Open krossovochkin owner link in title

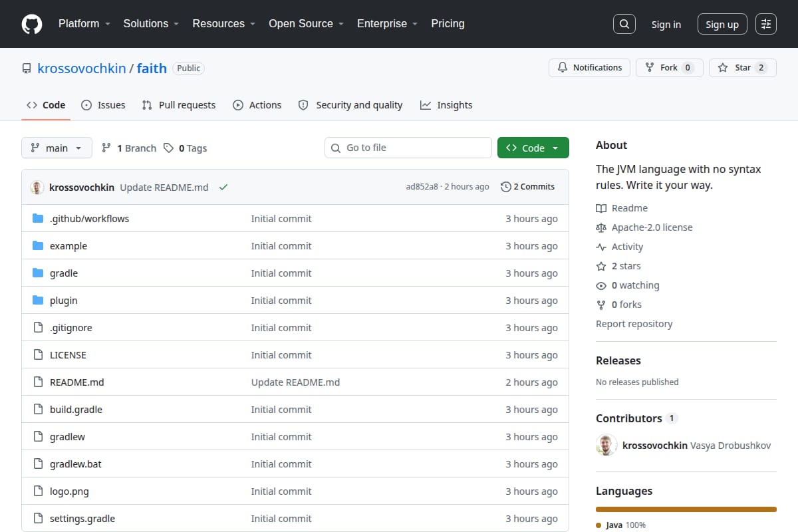coord(82,68)
